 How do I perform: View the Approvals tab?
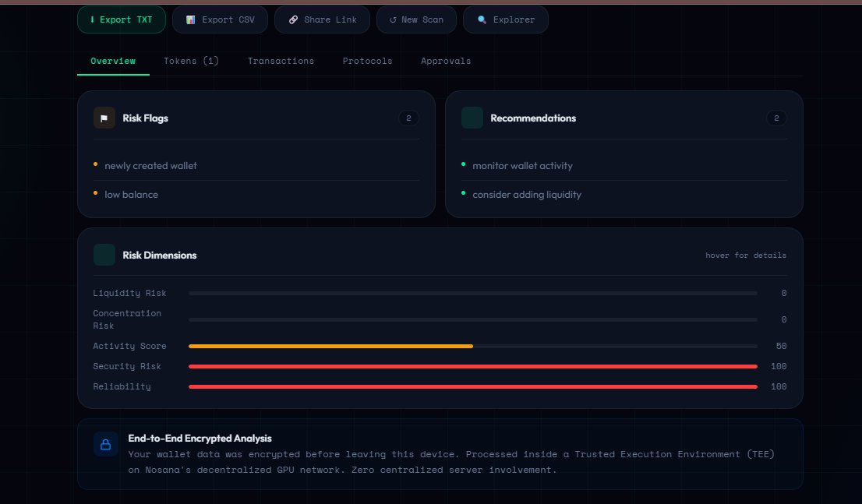point(446,61)
